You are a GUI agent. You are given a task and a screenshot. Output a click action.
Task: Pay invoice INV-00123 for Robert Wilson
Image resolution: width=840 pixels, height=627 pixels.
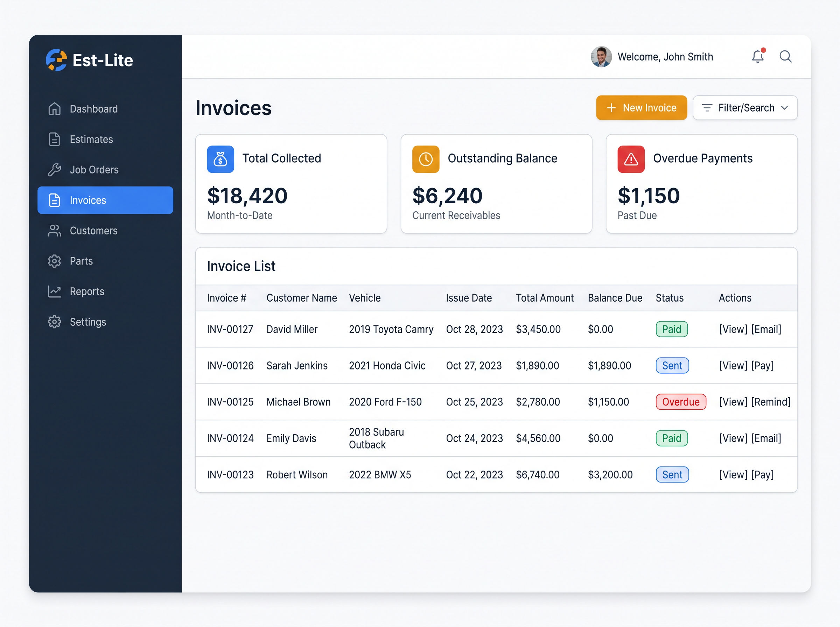tap(763, 475)
